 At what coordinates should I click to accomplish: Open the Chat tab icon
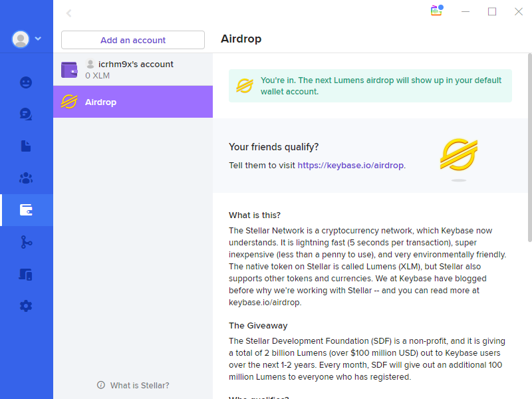tap(26, 114)
